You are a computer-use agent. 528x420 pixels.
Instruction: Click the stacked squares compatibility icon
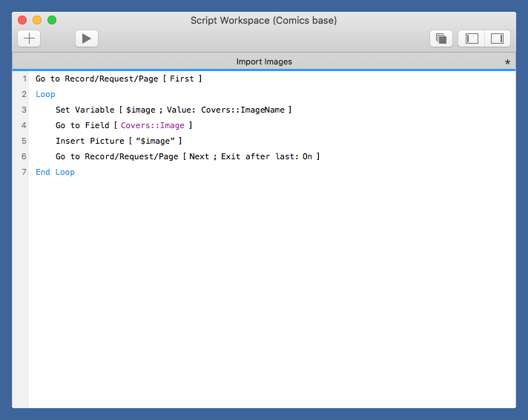click(x=441, y=39)
